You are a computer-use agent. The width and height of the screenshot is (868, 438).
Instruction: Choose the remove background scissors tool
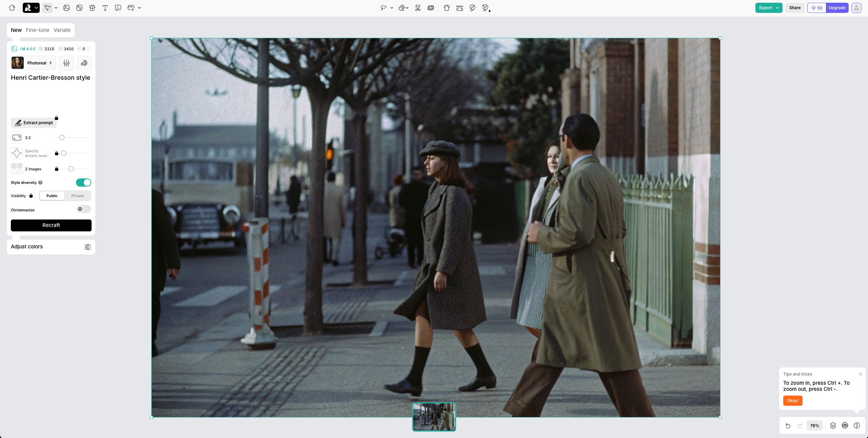pos(418,8)
